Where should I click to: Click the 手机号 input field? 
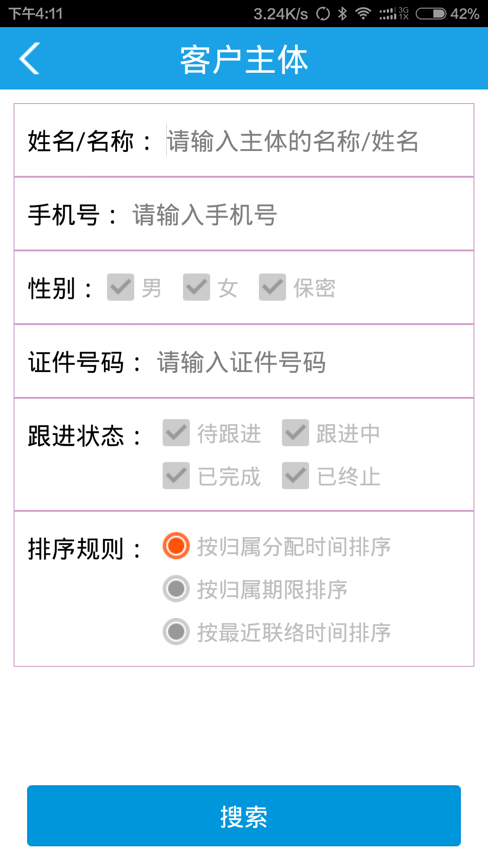tap(294, 215)
